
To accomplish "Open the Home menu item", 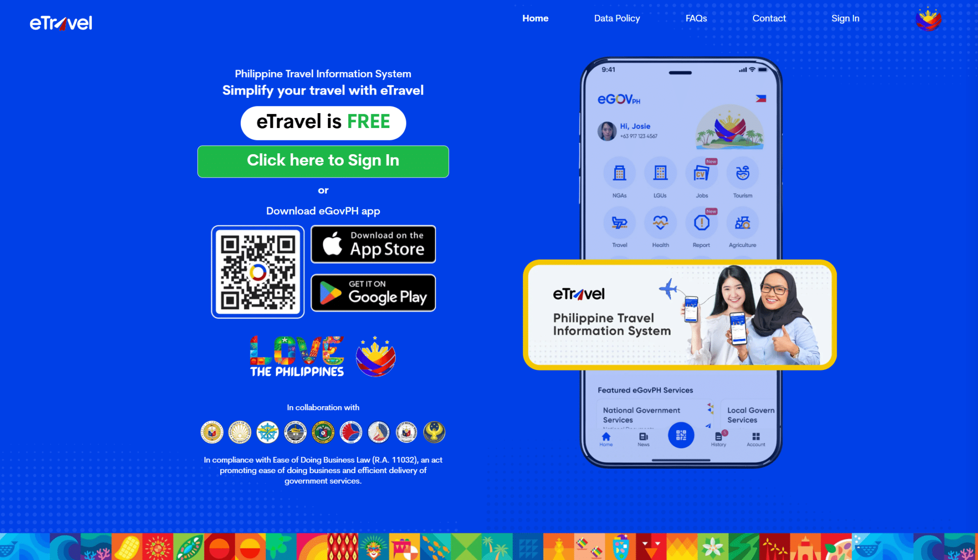I will tap(535, 19).
